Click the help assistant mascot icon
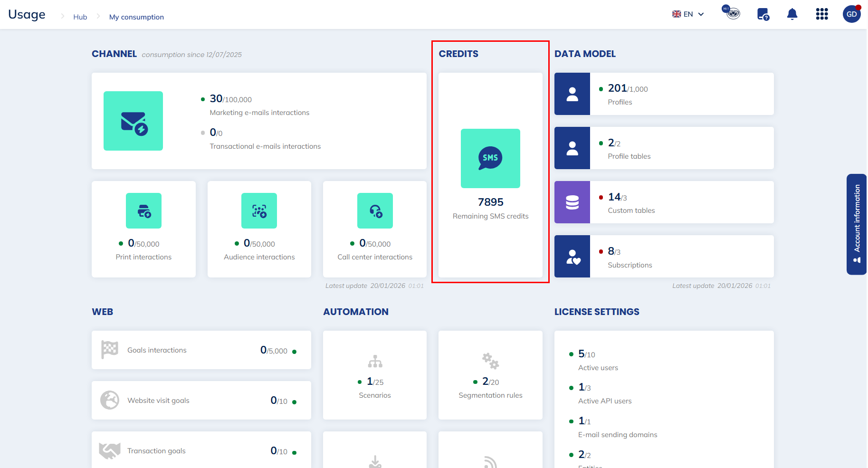The image size is (868, 468). pyautogui.click(x=732, y=12)
